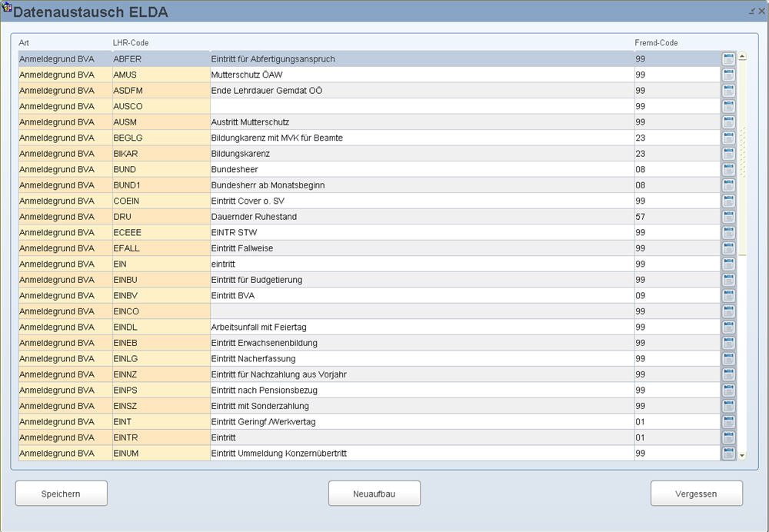Open the detail icon in the BIKAR row
769x532 pixels.
pyautogui.click(x=728, y=154)
